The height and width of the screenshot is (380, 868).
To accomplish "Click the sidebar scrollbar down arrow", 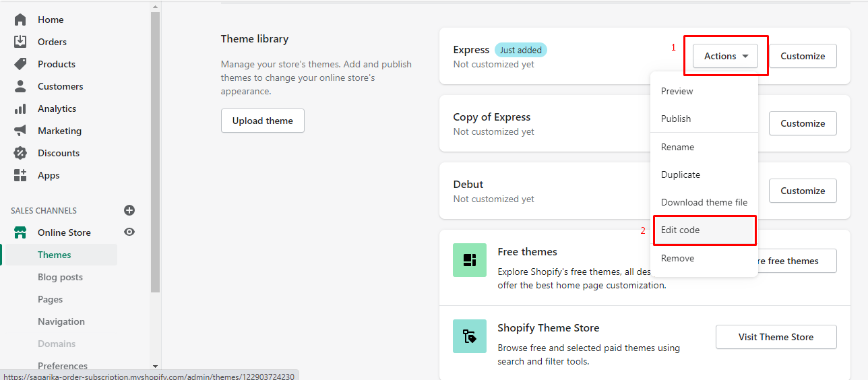I will click(156, 366).
